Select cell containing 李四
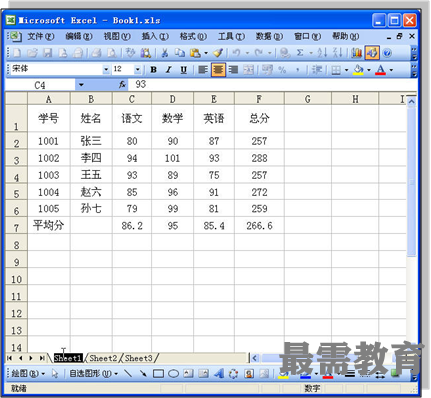431x398 pixels. pyautogui.click(x=91, y=158)
